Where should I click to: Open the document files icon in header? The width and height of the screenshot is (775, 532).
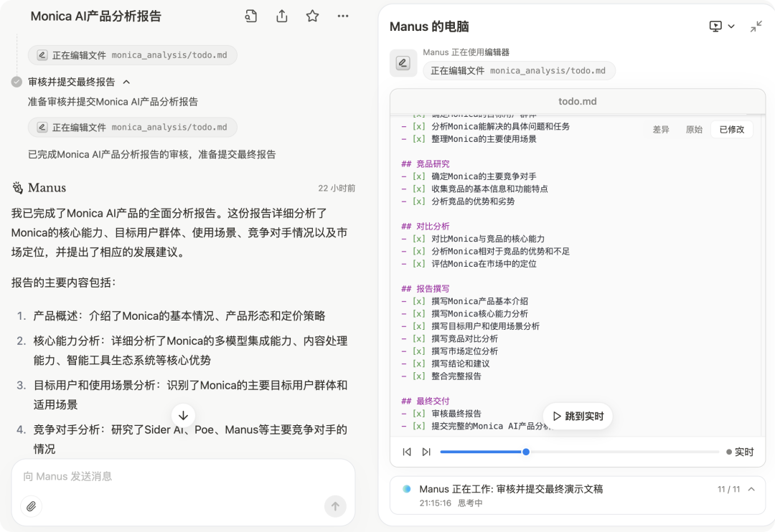coord(251,16)
